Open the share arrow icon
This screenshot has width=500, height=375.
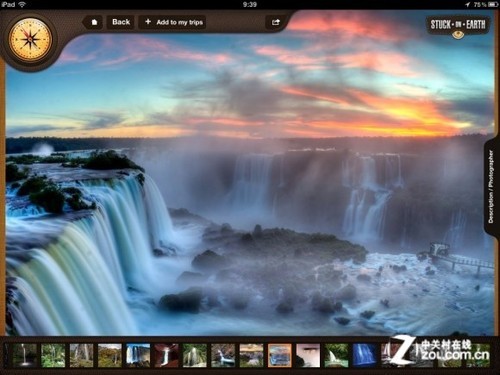pos(276,22)
